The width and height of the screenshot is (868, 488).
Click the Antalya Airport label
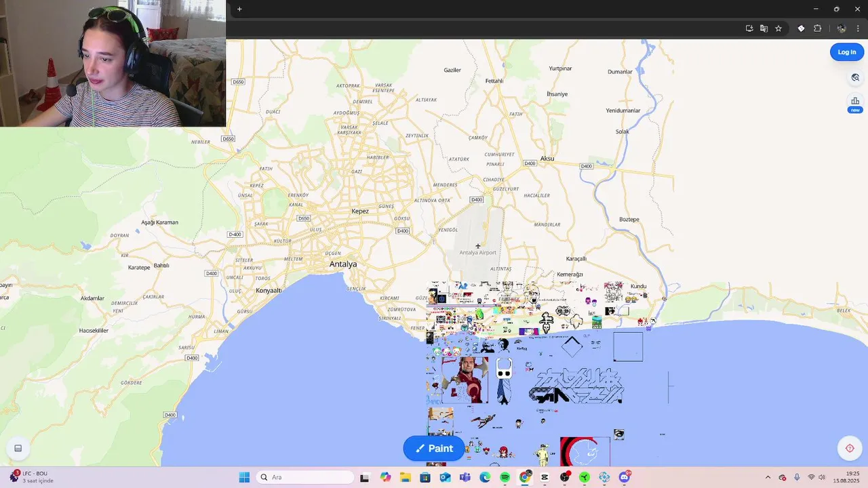point(478,252)
